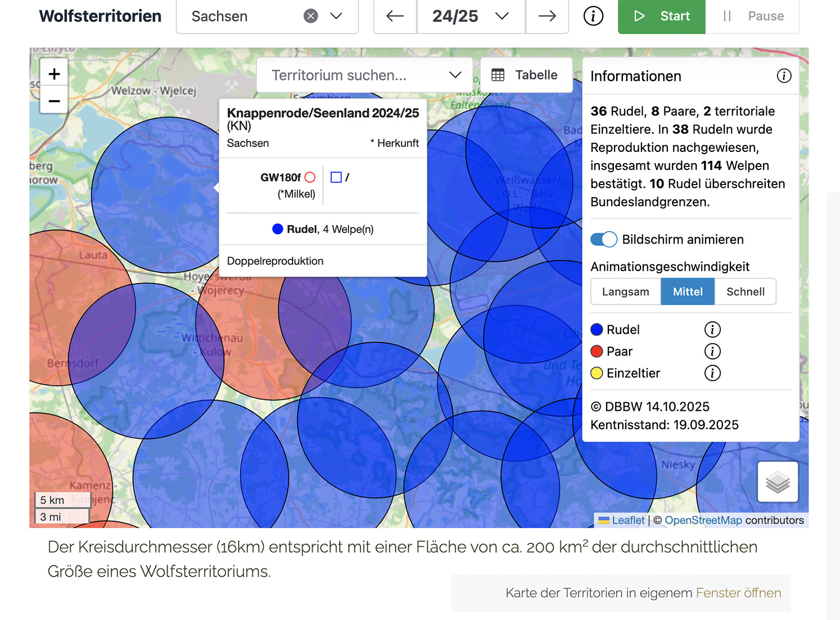
Task: Toggle Bildschirm animieren switch
Action: coord(603,240)
